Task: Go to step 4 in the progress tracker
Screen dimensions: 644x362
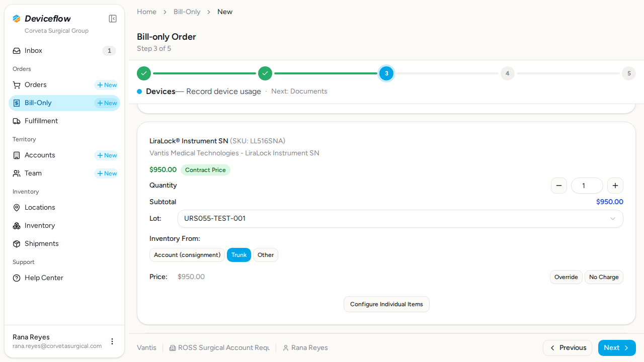Action: tap(508, 73)
